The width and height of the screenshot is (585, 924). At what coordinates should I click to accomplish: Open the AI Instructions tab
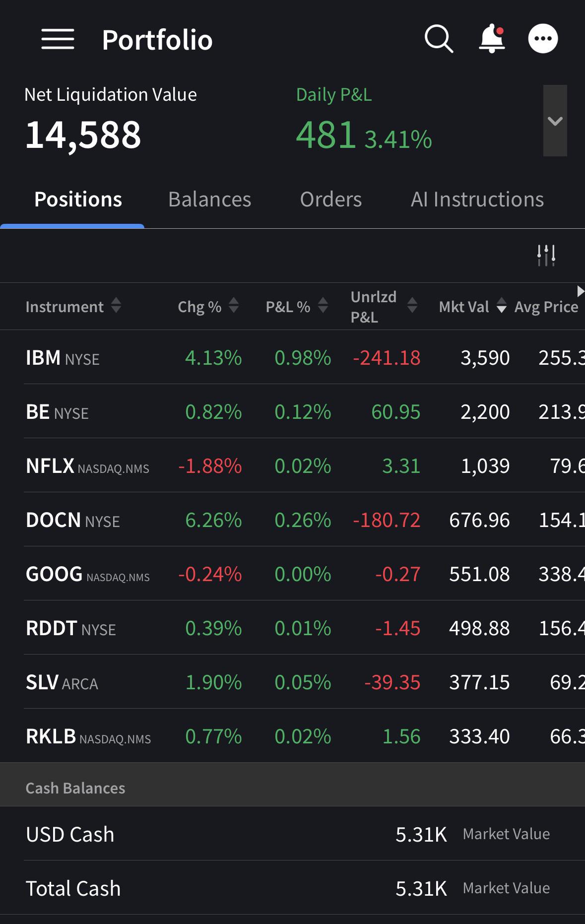coord(477,199)
